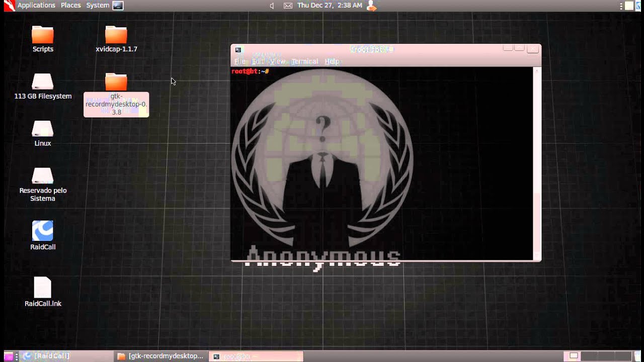Open the terminal View menu

pyautogui.click(x=277, y=61)
